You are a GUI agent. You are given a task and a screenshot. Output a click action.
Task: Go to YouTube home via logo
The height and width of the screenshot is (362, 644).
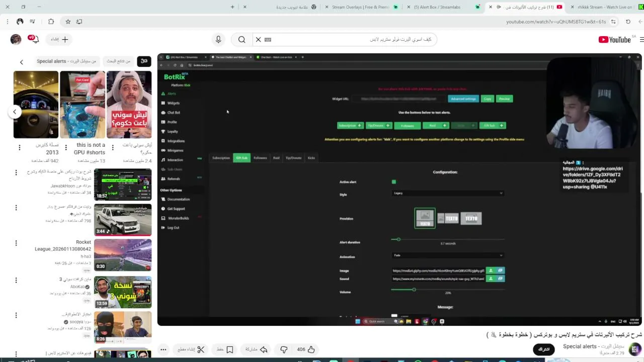point(614,40)
